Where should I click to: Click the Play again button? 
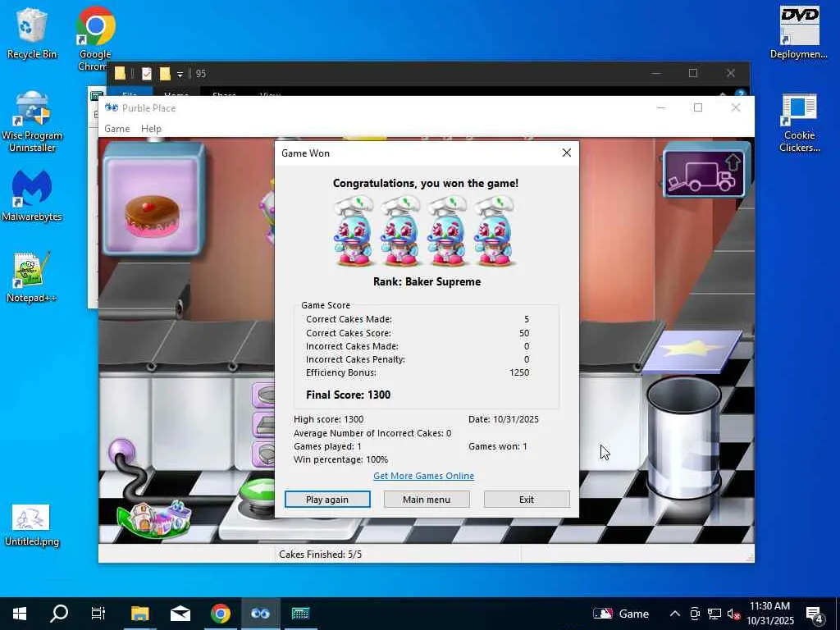[327, 500]
